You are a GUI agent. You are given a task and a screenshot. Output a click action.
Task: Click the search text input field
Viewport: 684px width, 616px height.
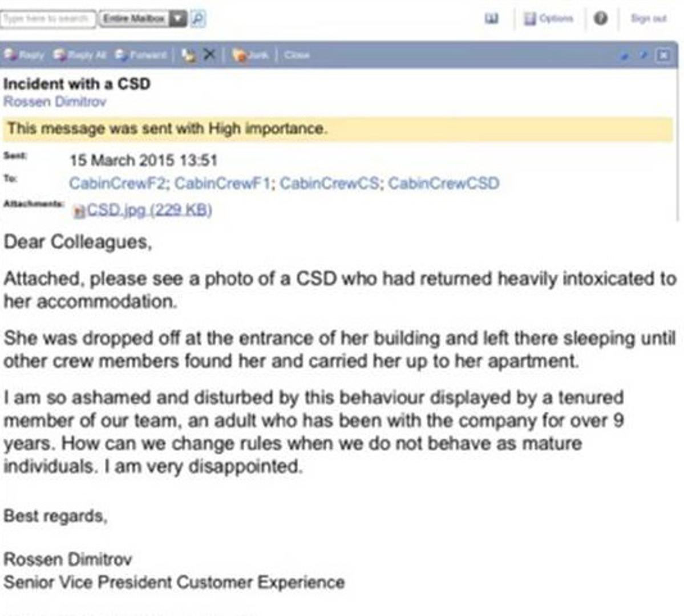tap(48, 19)
